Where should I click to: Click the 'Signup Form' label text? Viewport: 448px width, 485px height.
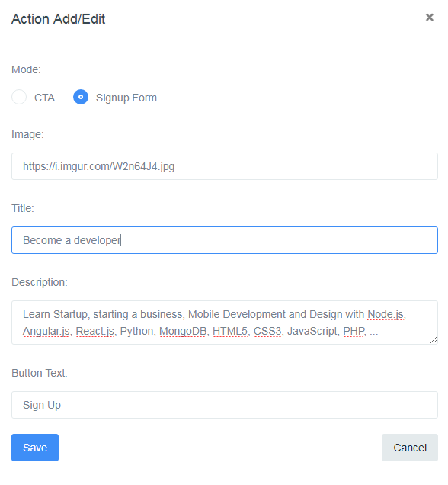(126, 98)
